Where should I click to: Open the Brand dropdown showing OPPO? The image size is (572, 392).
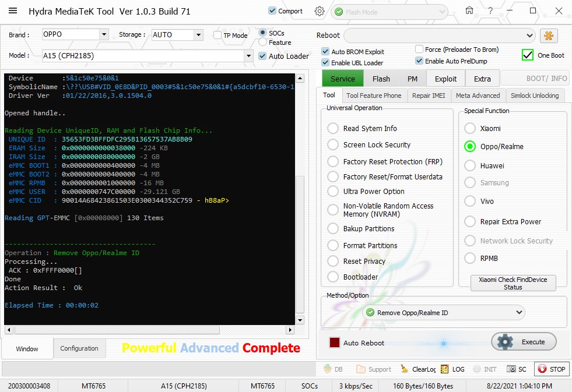[75, 34]
